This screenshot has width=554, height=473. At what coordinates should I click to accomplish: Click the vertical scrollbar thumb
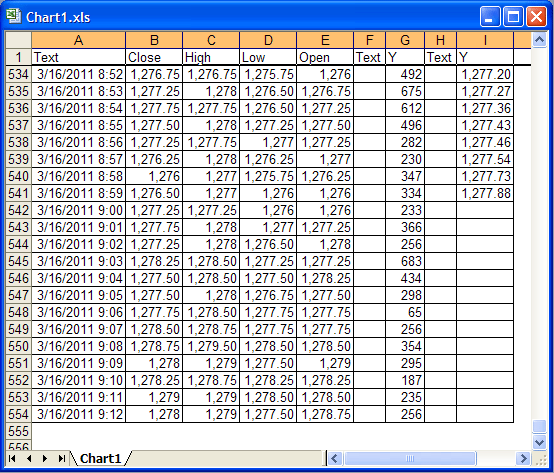pyautogui.click(x=539, y=426)
